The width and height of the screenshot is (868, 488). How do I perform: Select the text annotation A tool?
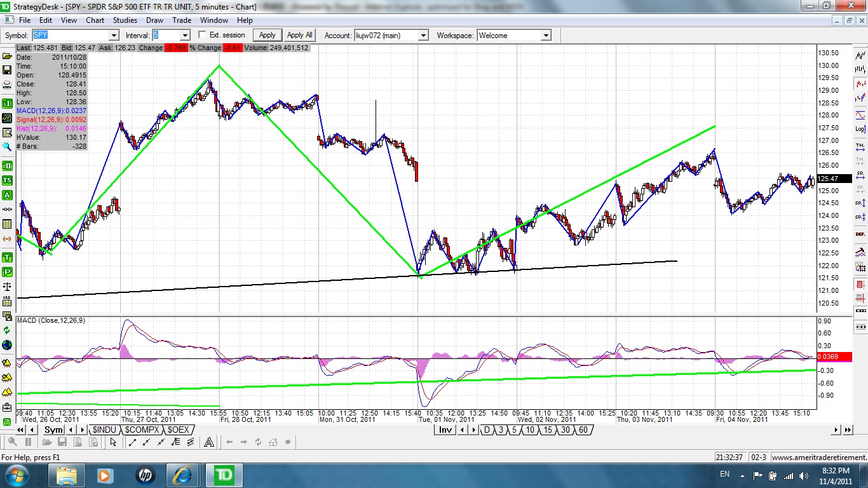point(208,442)
